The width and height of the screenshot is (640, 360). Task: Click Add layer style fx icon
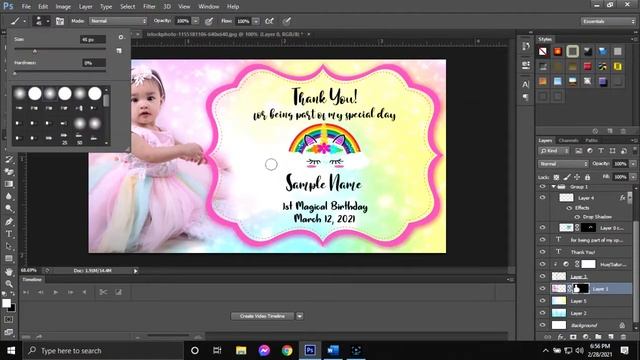point(561,337)
